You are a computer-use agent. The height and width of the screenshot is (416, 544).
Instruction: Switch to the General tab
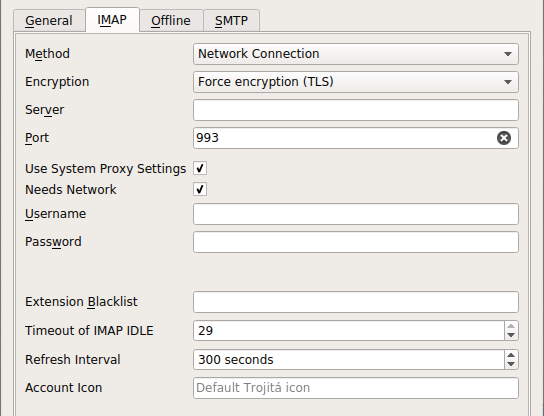[49, 20]
